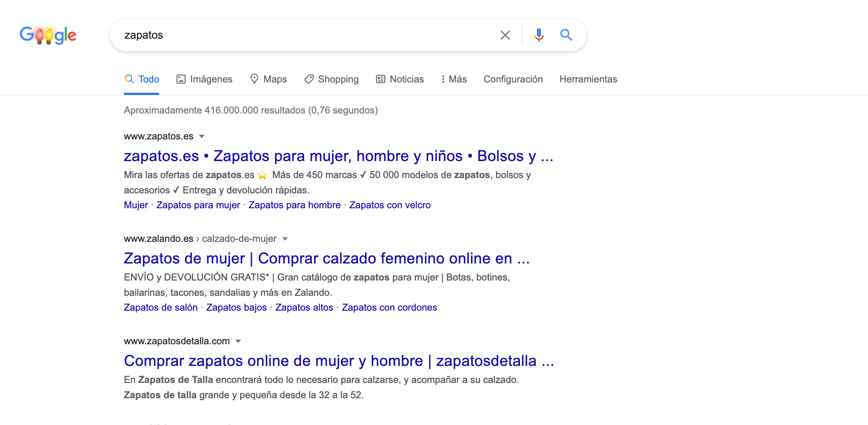Go to the Shopping tab

pos(331,79)
